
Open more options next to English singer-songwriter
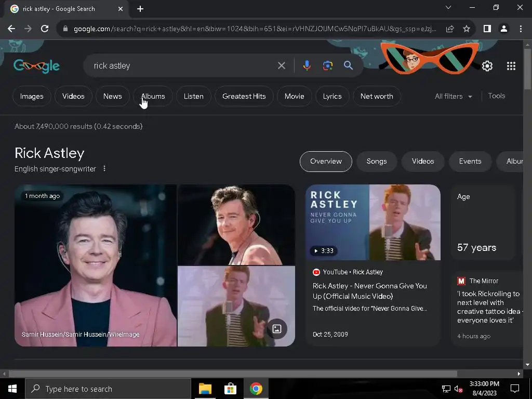tap(104, 169)
